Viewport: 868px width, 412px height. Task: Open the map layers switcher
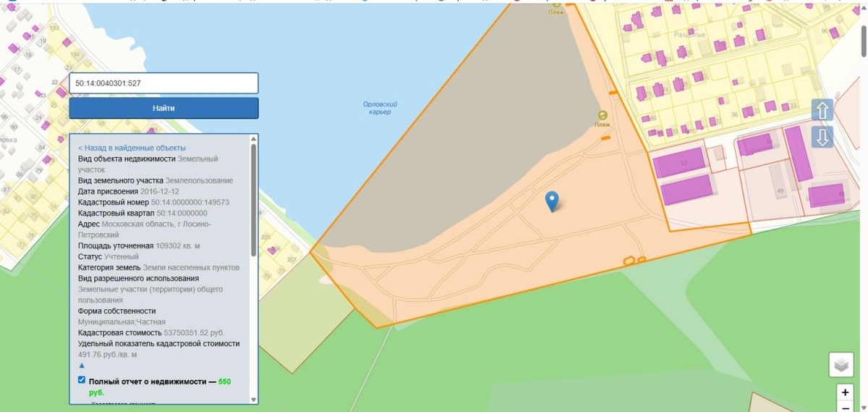pos(841,365)
